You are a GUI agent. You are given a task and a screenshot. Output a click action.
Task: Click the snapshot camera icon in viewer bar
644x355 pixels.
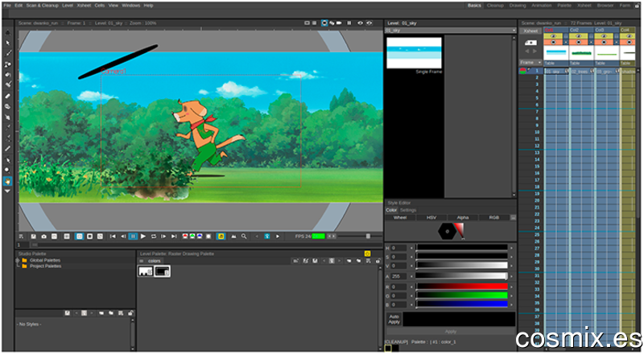tap(44, 236)
